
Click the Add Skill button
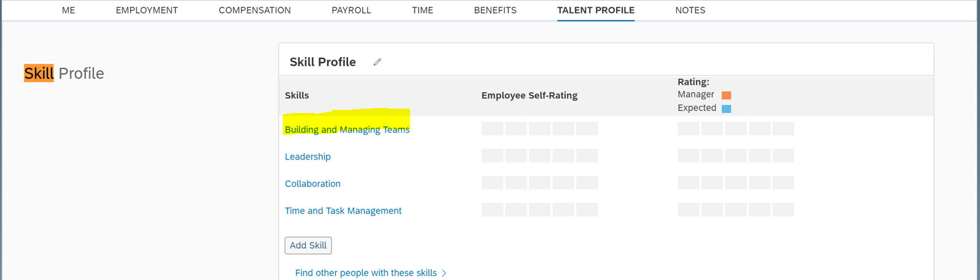click(308, 246)
